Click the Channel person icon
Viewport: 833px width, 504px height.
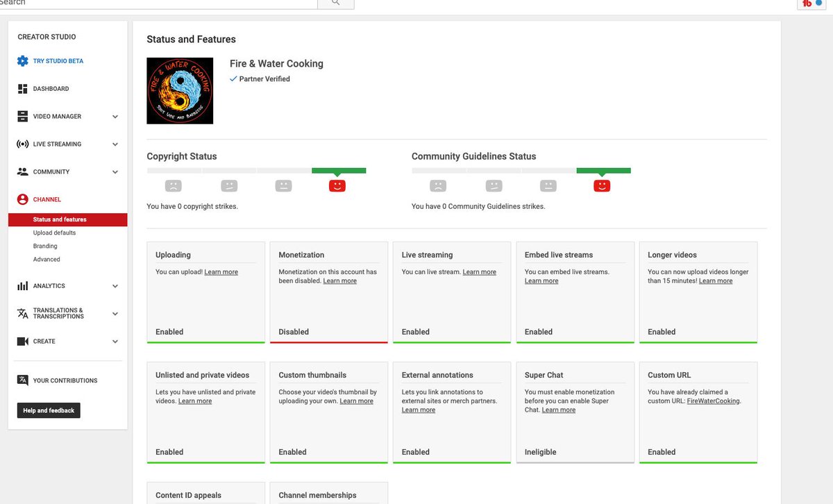[23, 199]
